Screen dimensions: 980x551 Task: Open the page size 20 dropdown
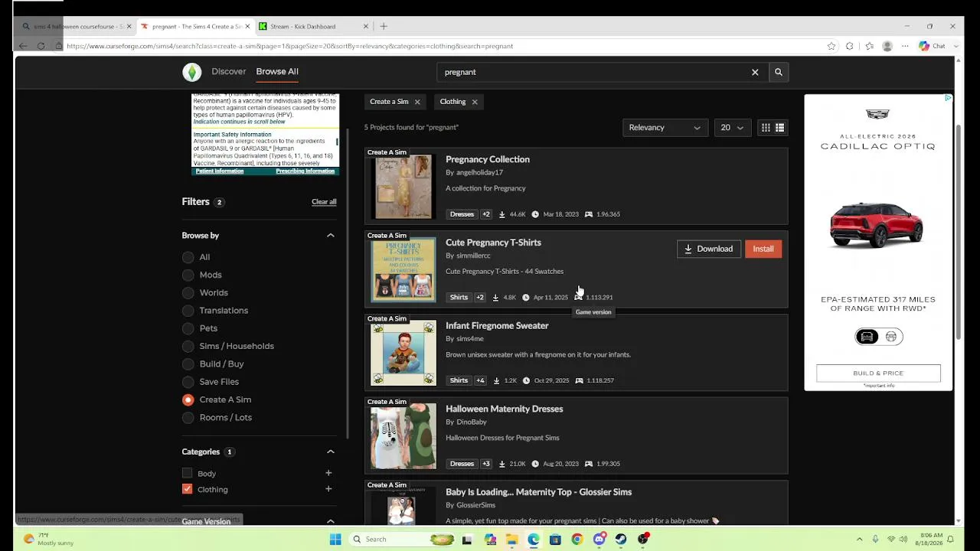(732, 128)
